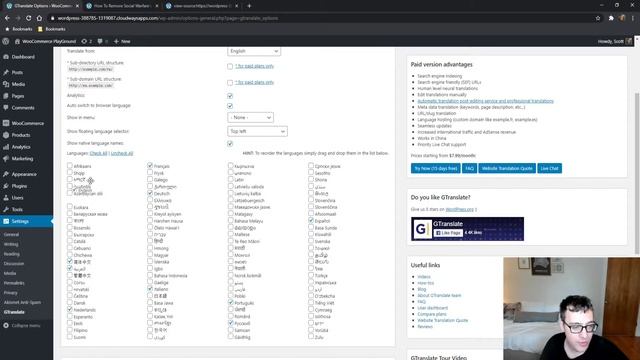Viewport: 640px width, 360px height.
Task: Open the WooCommerce PlayGround site link
Action: (x=45, y=41)
